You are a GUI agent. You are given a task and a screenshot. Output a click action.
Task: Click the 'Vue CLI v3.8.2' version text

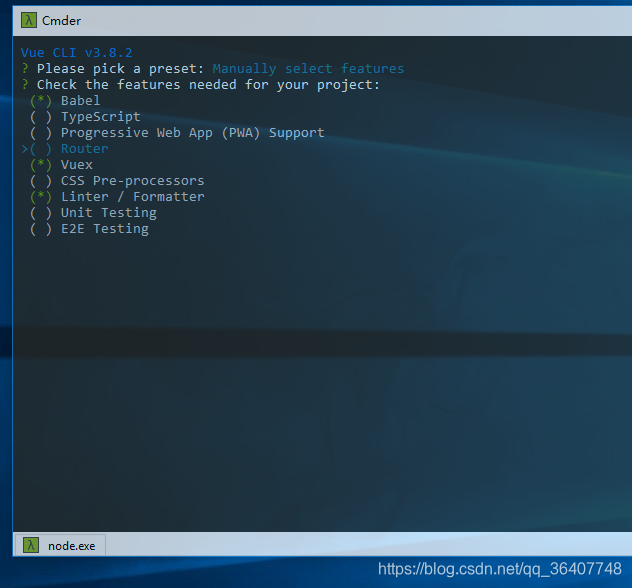pos(77,52)
